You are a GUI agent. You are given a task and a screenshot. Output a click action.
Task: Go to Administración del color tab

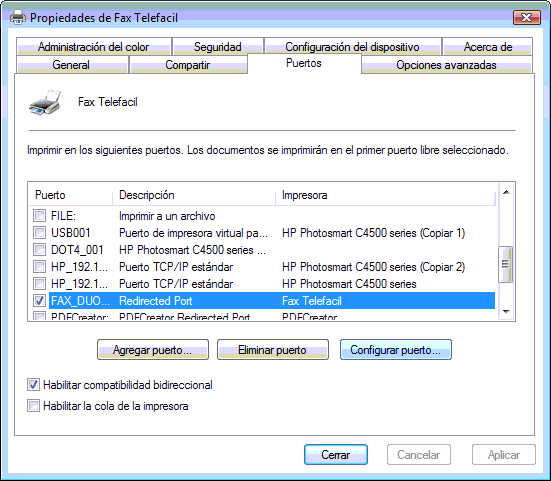[x=93, y=47]
